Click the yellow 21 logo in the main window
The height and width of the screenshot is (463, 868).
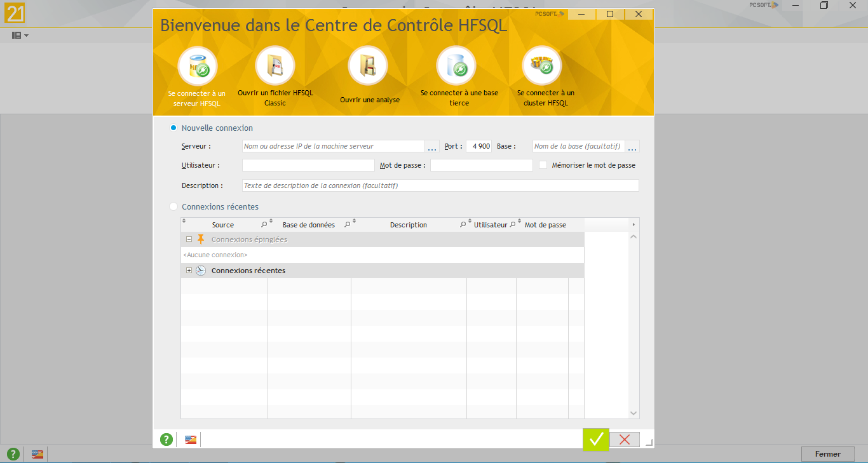point(14,12)
